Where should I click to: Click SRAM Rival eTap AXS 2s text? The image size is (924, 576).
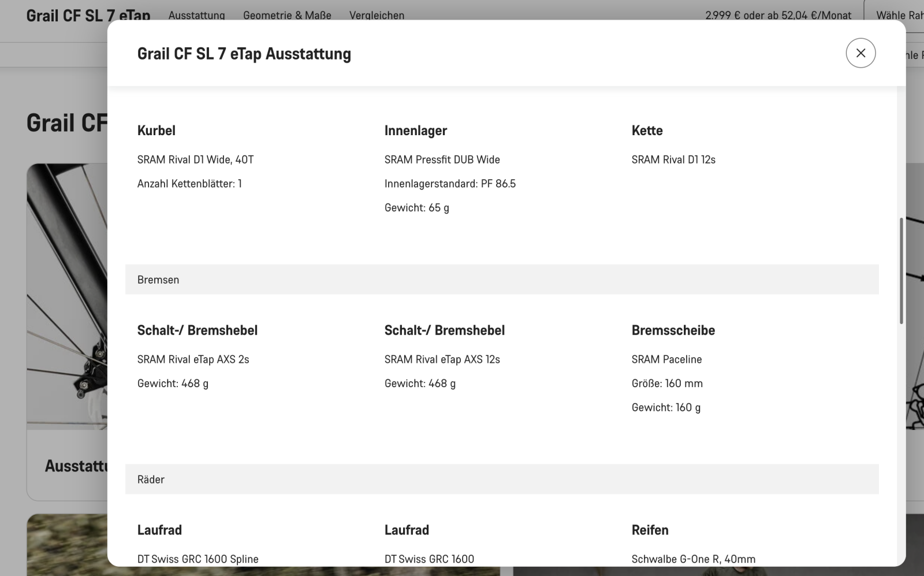[193, 359]
